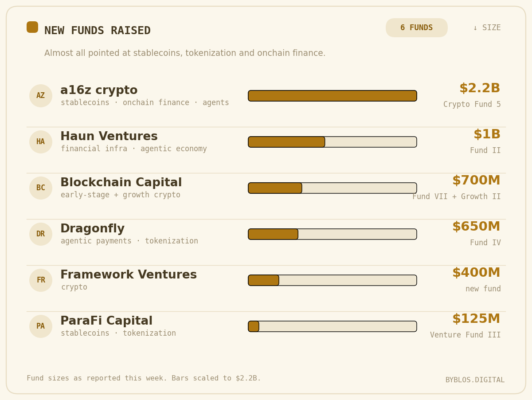Open the Dragonfly fund name
532x400 pixels.
click(x=92, y=229)
